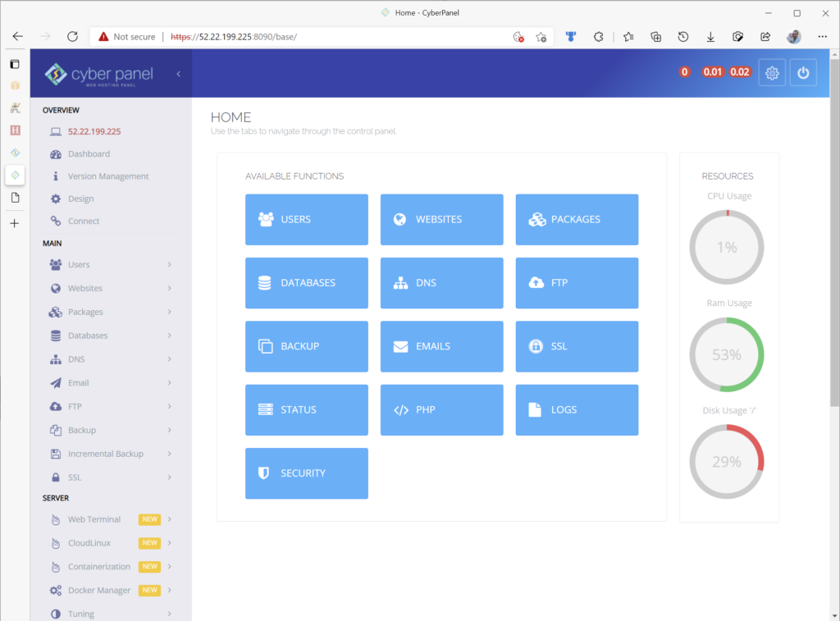Click the BACKUP tile icon
This screenshot has height=621, width=840.
coord(265,347)
